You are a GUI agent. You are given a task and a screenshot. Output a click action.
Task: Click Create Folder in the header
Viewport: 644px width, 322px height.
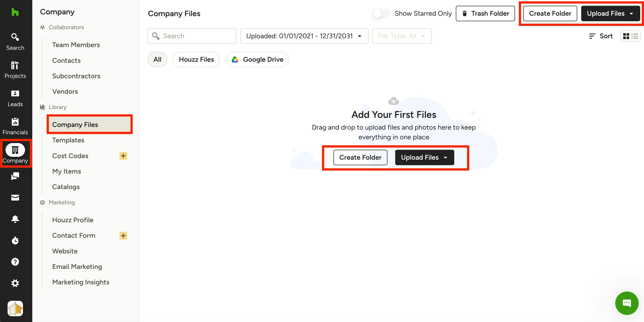550,13
